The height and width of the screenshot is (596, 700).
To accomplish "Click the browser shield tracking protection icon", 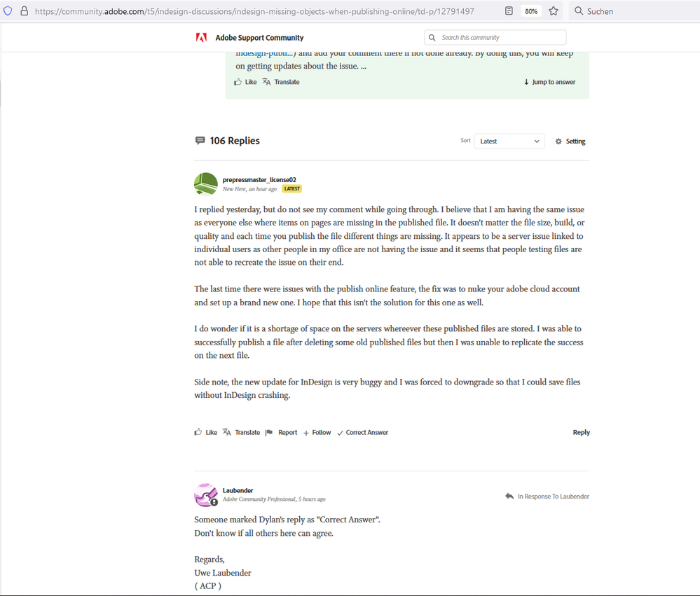I will click(8, 11).
